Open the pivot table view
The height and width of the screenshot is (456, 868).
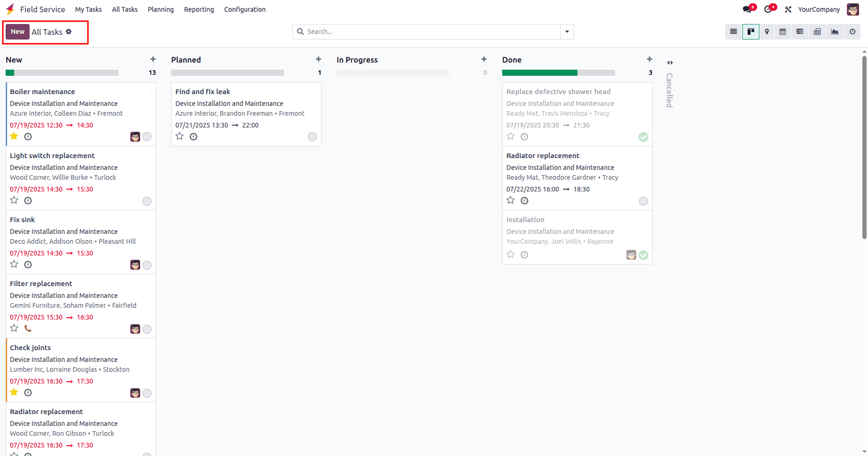pyautogui.click(x=817, y=32)
